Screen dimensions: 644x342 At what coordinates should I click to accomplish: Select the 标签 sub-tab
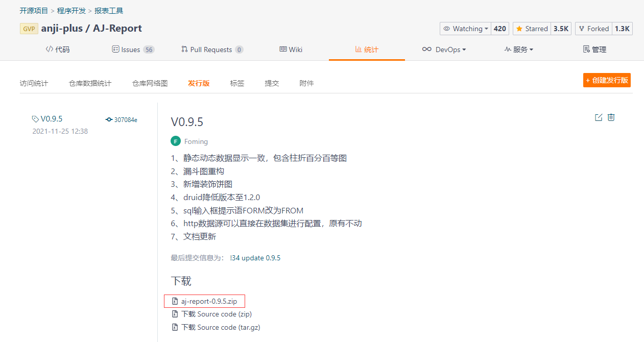click(x=237, y=83)
